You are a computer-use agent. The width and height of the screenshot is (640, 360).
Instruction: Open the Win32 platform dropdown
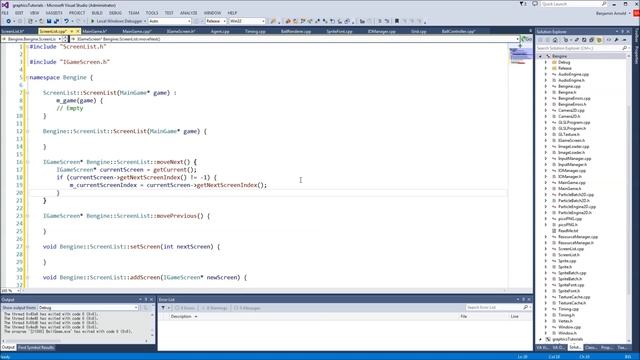[247, 21]
